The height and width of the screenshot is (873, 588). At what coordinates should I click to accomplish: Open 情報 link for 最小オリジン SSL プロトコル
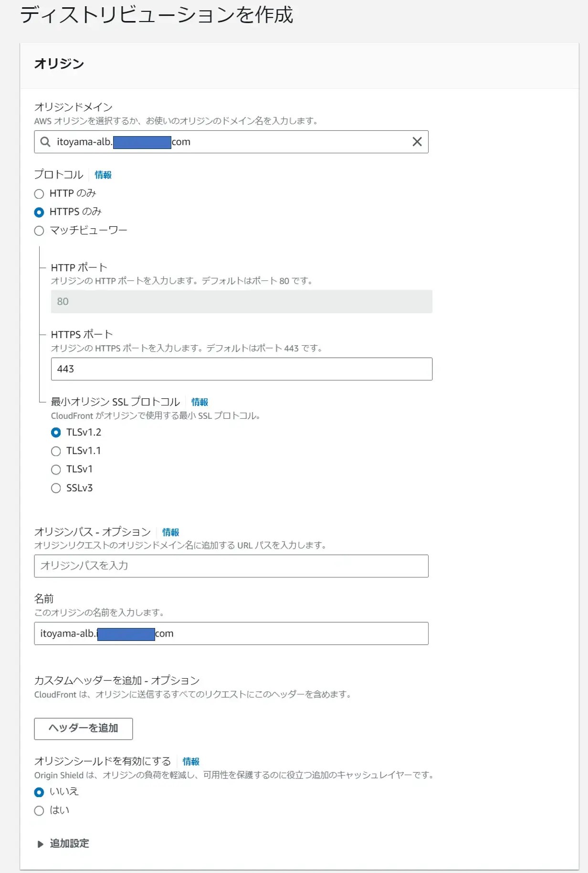[200, 402]
